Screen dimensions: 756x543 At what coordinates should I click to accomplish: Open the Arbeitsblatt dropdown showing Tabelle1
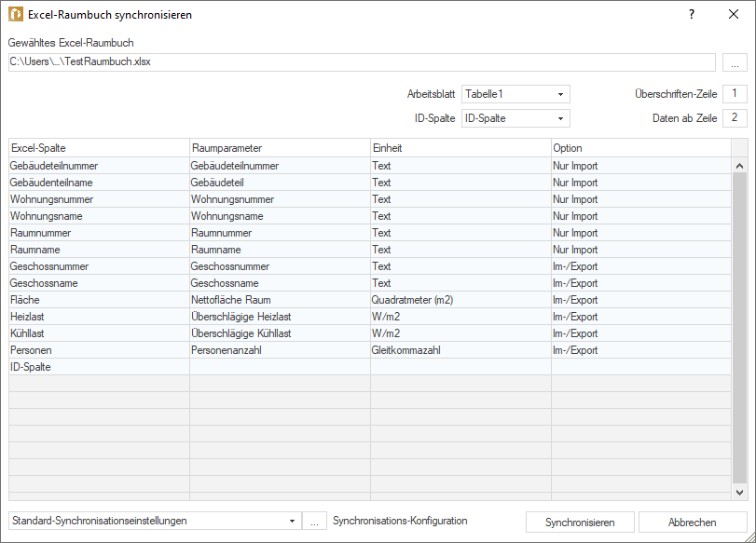515,94
